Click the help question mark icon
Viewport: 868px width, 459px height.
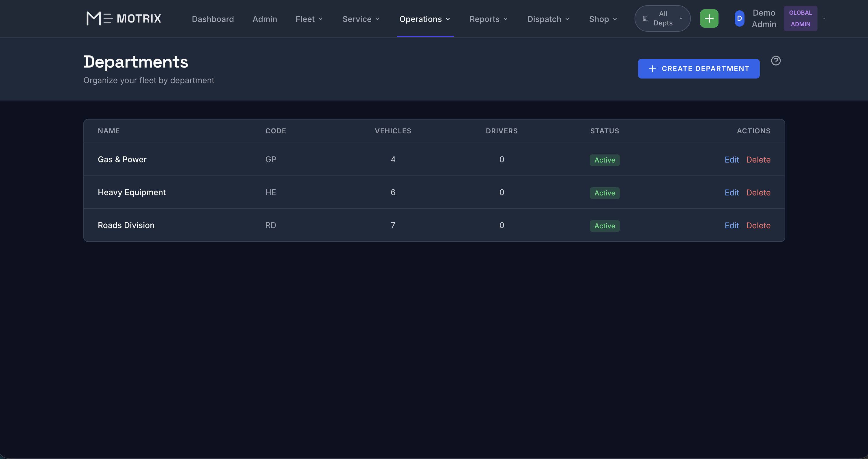776,60
